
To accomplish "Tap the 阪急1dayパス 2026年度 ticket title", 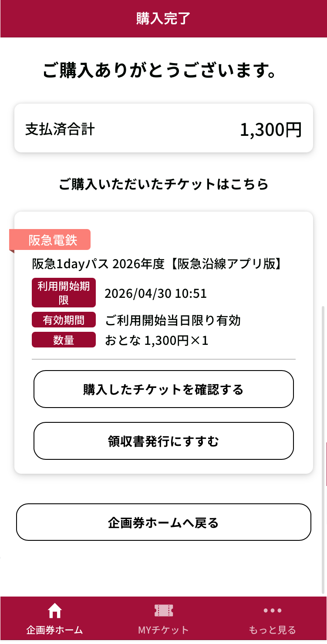I will (158, 264).
